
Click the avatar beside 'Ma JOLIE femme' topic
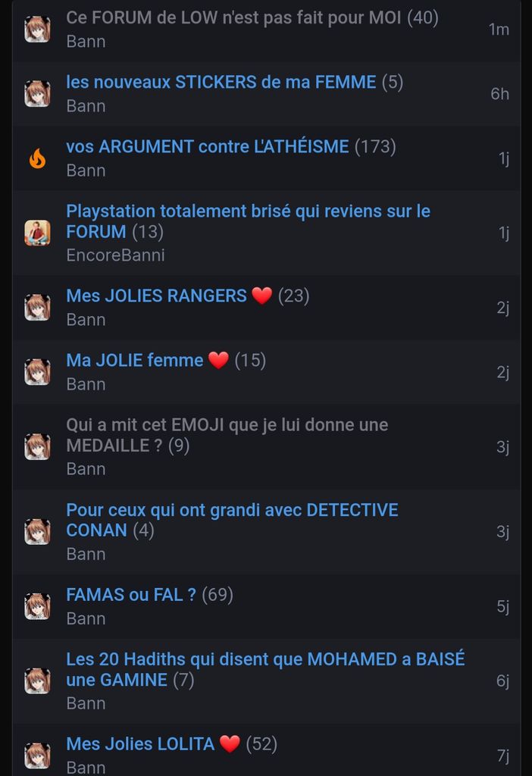point(38,371)
